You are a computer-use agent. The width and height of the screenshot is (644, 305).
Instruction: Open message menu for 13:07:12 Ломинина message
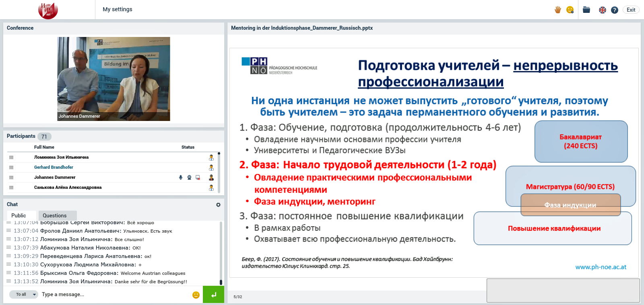(9, 239)
